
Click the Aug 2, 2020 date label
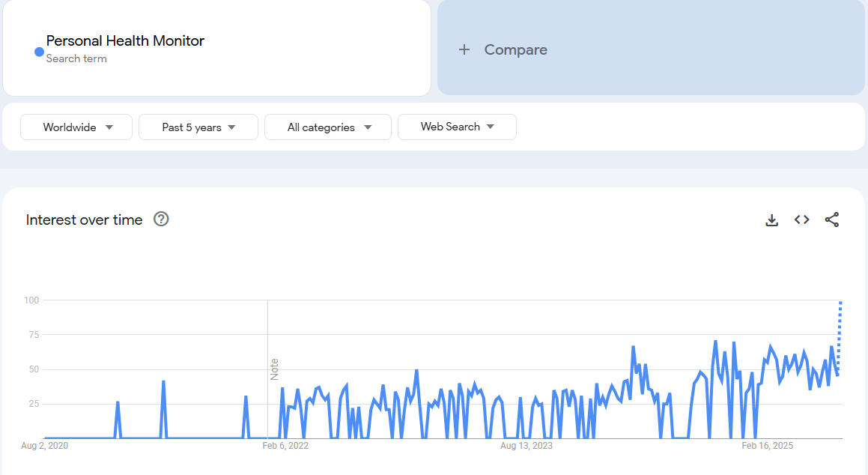click(45, 446)
